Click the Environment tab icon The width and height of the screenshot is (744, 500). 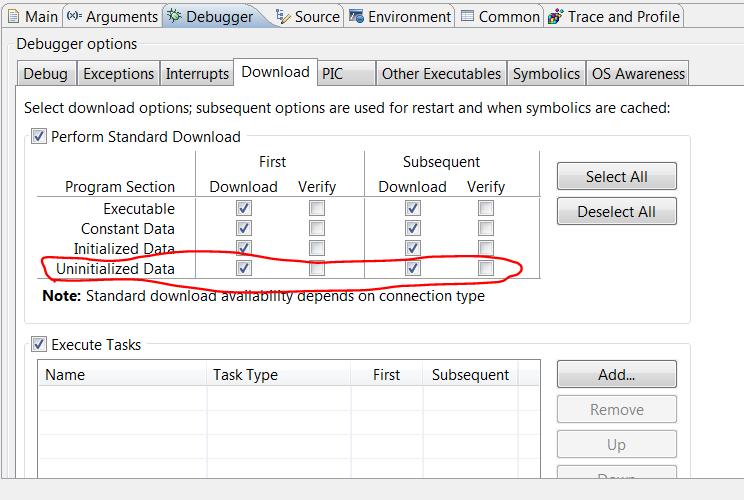pos(356,16)
